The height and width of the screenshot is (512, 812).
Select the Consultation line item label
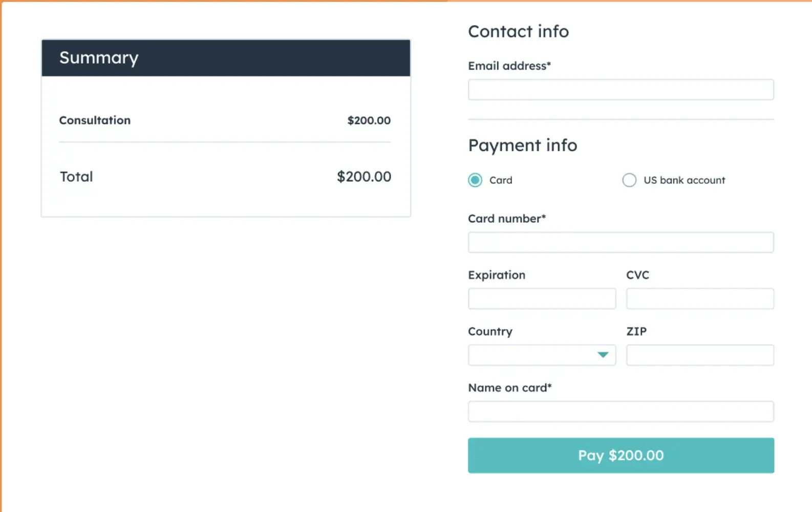click(x=95, y=120)
